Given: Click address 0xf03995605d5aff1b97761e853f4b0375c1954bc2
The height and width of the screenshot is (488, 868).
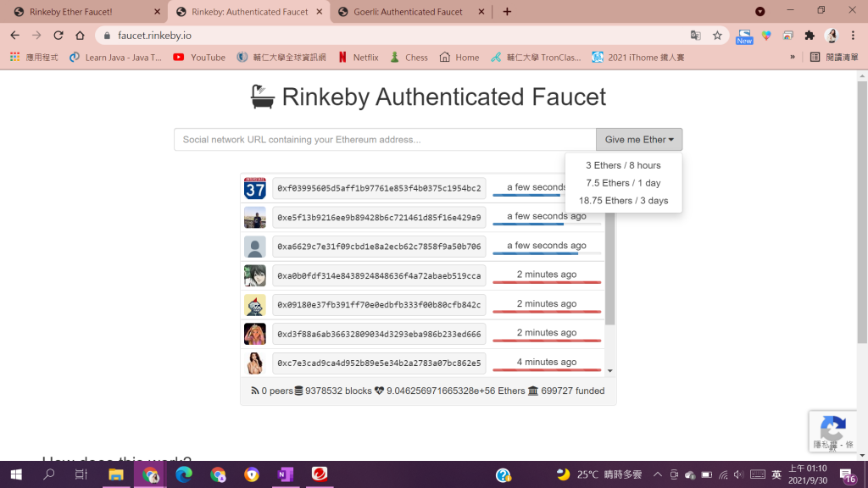Looking at the screenshot, I should [x=379, y=188].
